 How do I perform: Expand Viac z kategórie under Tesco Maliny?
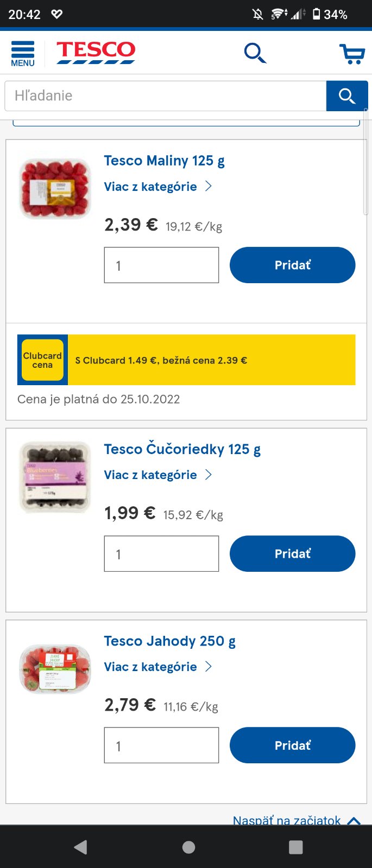pos(157,187)
